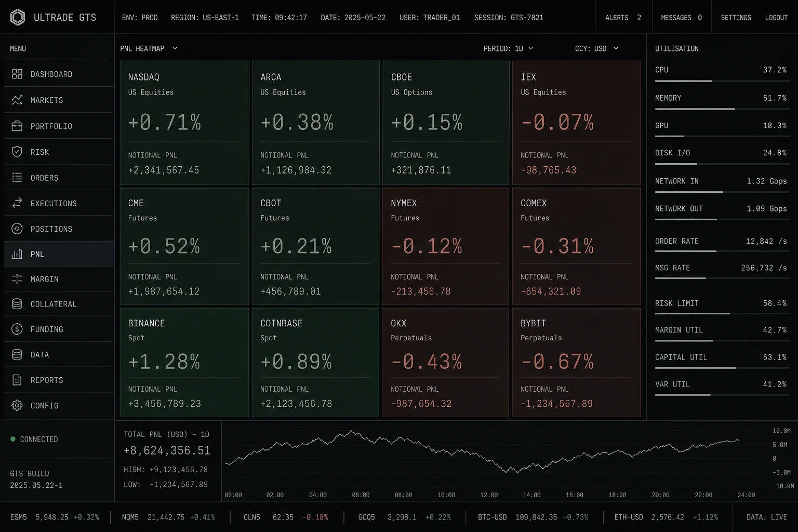Click the DATA: LIVE status text

click(767, 517)
